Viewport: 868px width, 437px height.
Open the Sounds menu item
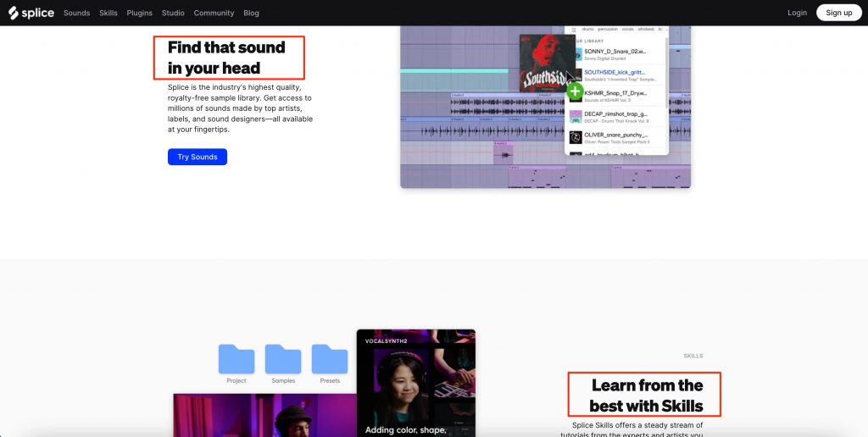coord(76,13)
